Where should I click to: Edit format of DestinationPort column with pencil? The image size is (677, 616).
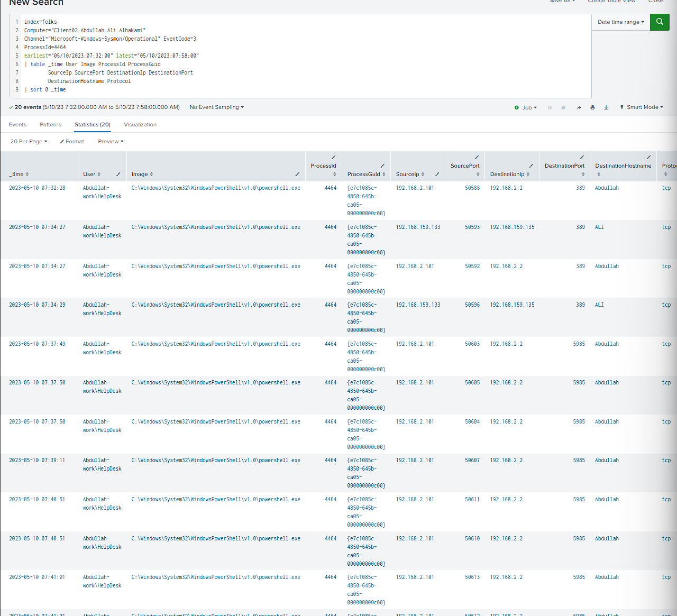pos(582,157)
